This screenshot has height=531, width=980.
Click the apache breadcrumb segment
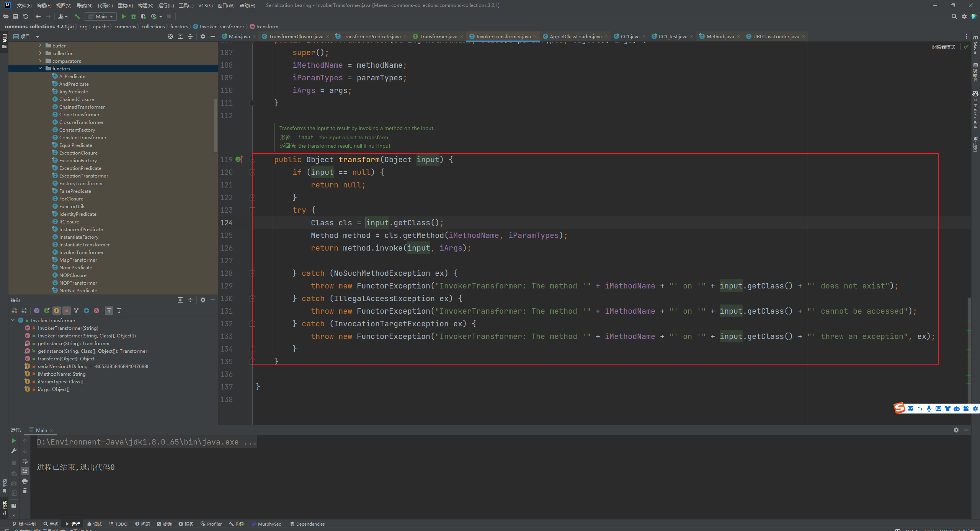[x=101, y=26]
